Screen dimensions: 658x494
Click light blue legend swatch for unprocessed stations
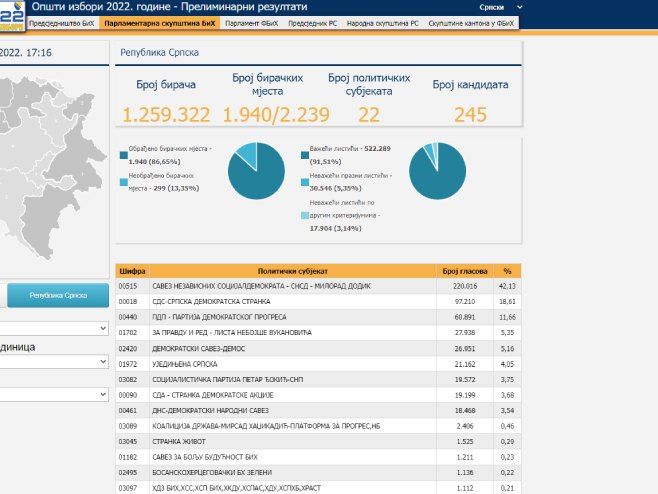123,182
